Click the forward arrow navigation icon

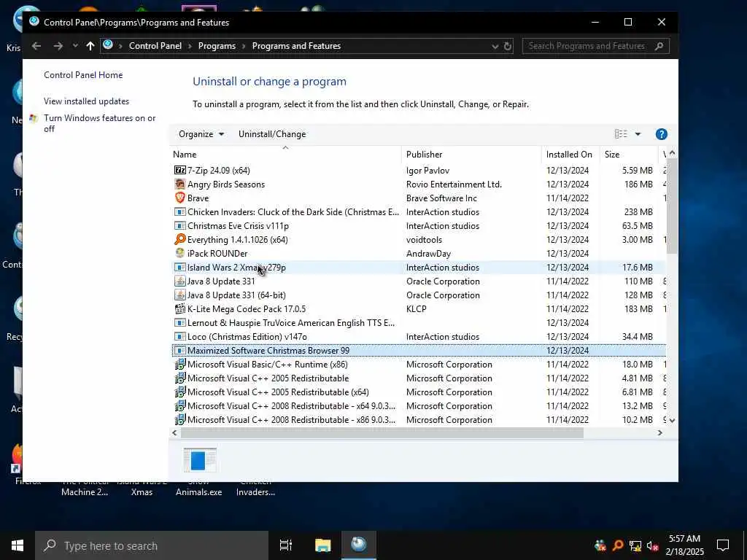click(58, 46)
